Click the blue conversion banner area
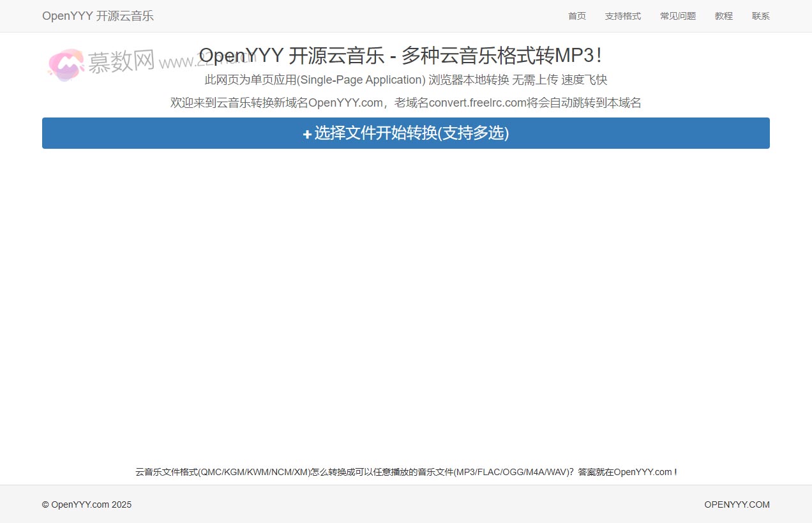This screenshot has height=523, width=812. [x=406, y=133]
